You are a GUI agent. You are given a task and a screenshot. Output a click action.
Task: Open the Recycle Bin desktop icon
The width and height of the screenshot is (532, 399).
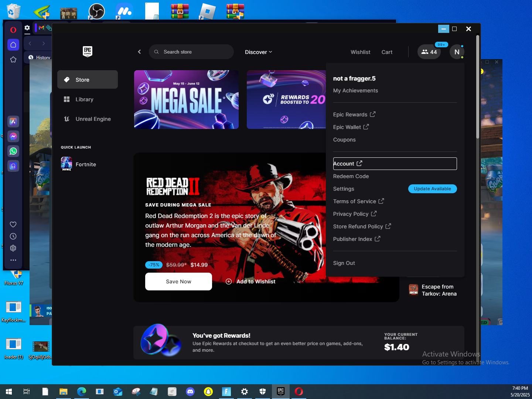13,11
